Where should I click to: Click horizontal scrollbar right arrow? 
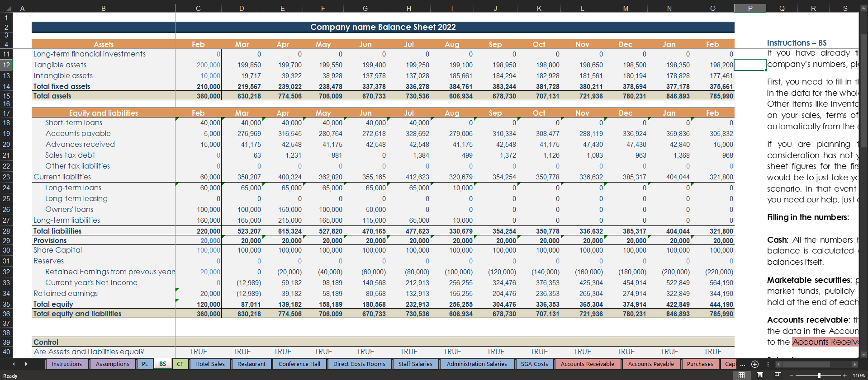pyautogui.click(x=854, y=364)
